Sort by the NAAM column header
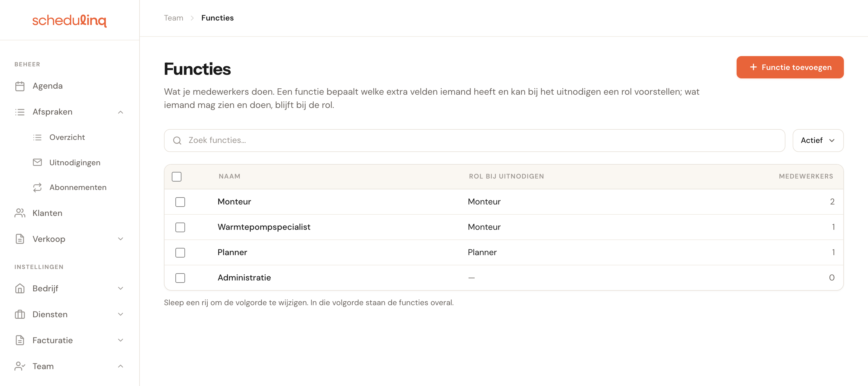 pyautogui.click(x=229, y=176)
